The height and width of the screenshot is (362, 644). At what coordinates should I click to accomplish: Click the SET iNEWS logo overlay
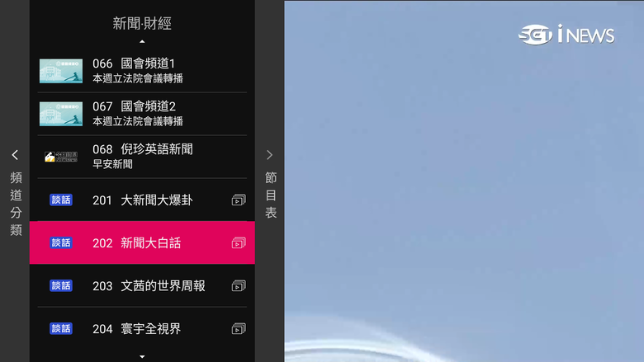[x=566, y=35]
